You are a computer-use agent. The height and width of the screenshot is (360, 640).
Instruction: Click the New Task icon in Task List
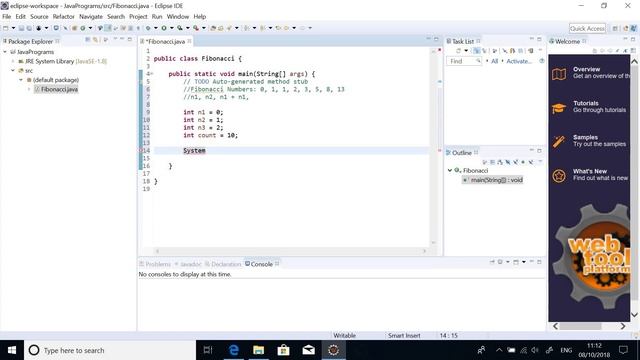click(458, 51)
